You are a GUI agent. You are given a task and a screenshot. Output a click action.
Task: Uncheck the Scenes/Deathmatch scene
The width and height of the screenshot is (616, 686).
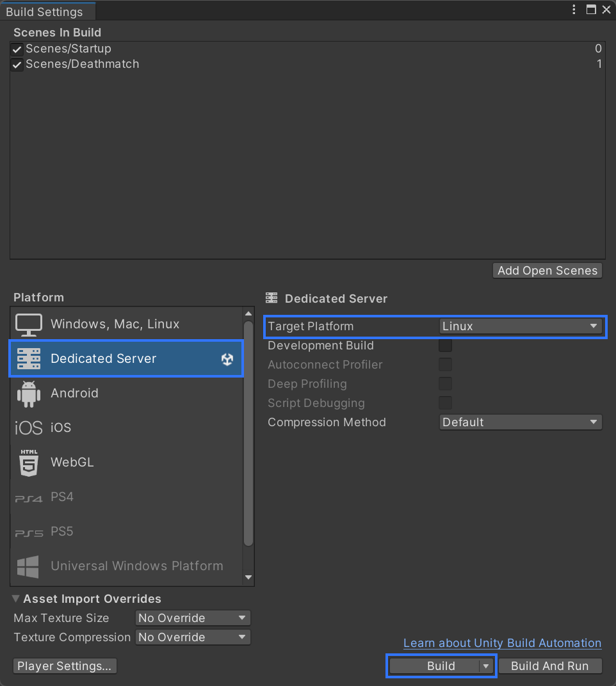[17, 65]
